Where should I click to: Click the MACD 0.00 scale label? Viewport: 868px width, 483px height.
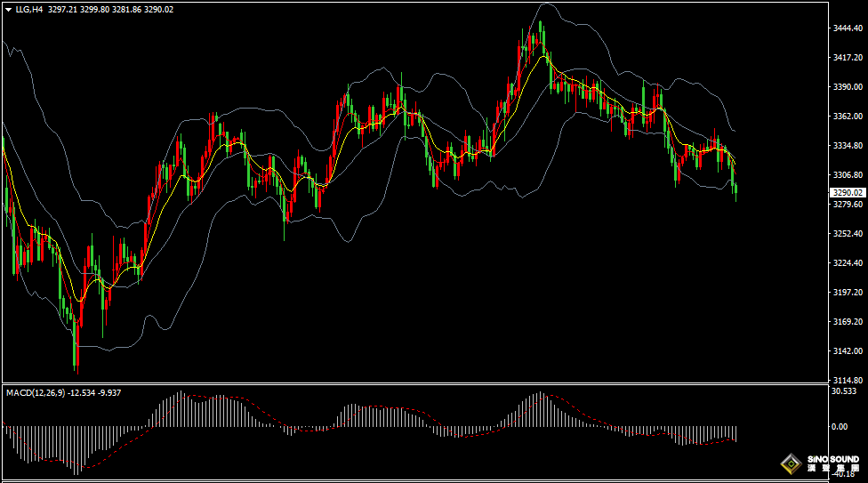coord(839,427)
